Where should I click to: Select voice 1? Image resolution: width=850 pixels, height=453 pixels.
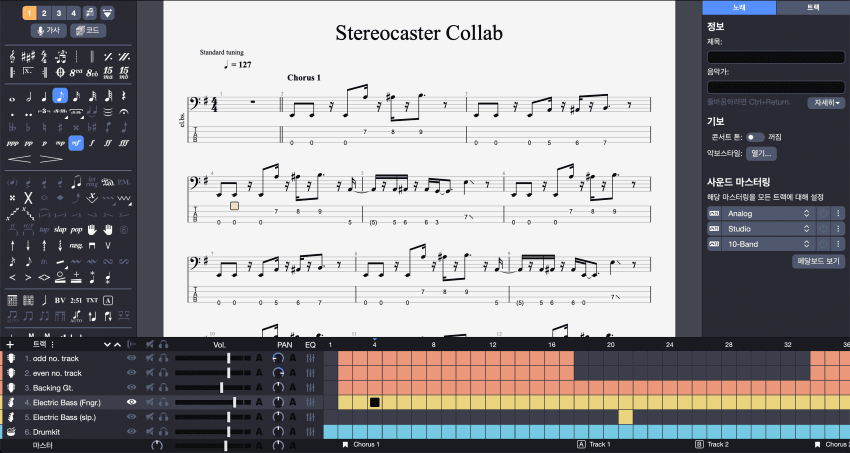click(x=29, y=13)
